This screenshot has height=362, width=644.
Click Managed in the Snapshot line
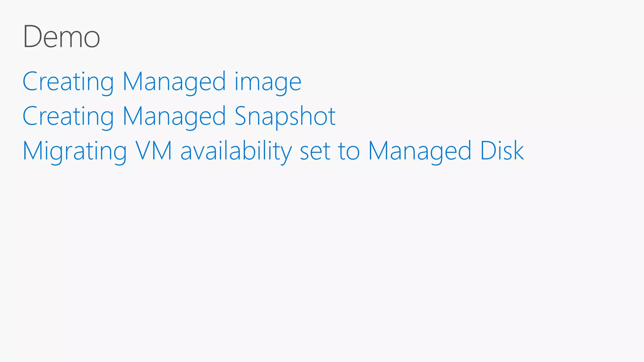(x=174, y=117)
